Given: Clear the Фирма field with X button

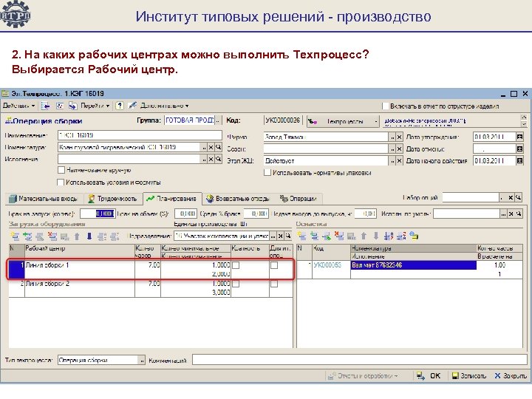Looking at the screenshot, I should click(x=399, y=137).
